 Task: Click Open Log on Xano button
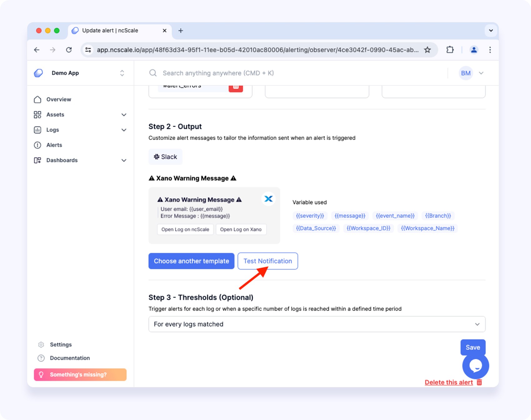[x=241, y=229]
